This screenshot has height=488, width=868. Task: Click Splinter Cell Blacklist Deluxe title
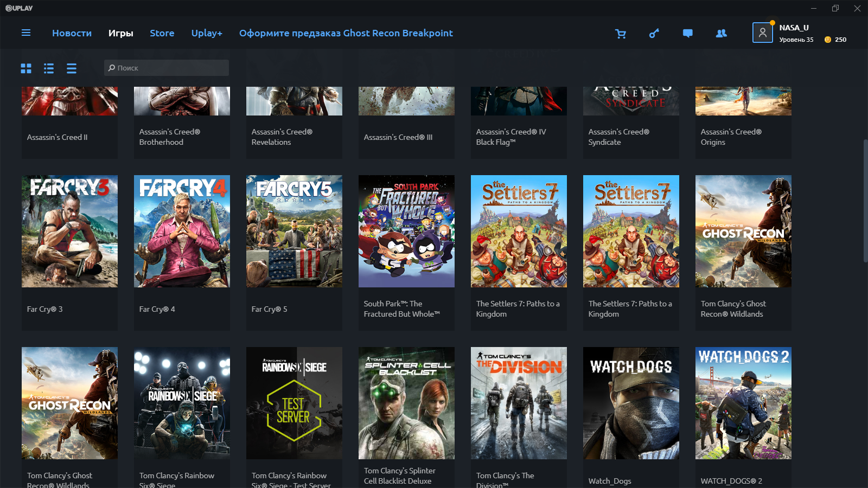400,476
